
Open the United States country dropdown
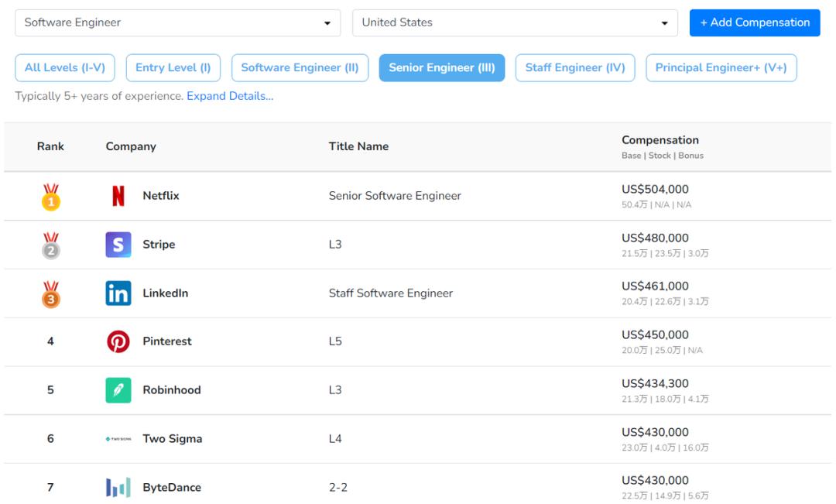pyautogui.click(x=515, y=22)
